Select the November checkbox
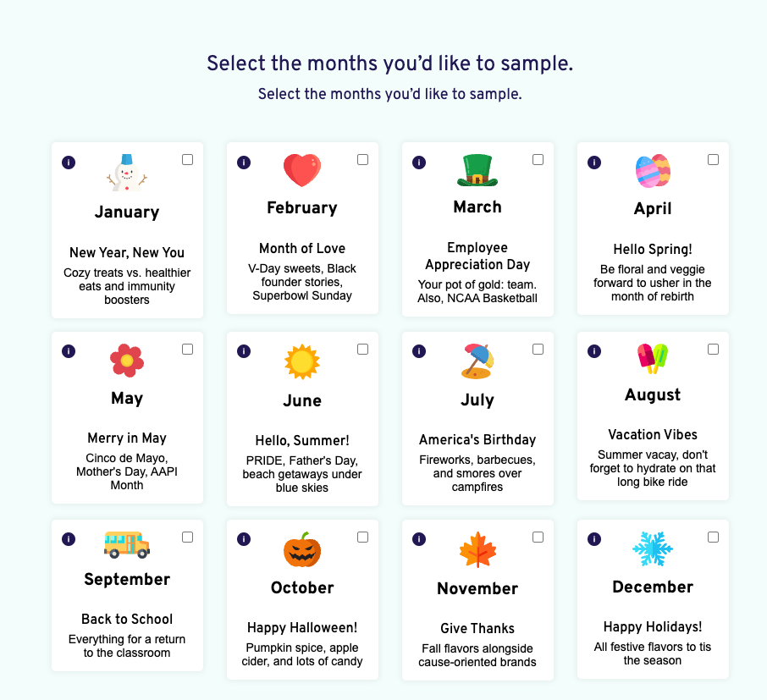Image resolution: width=767 pixels, height=700 pixels. [x=538, y=537]
